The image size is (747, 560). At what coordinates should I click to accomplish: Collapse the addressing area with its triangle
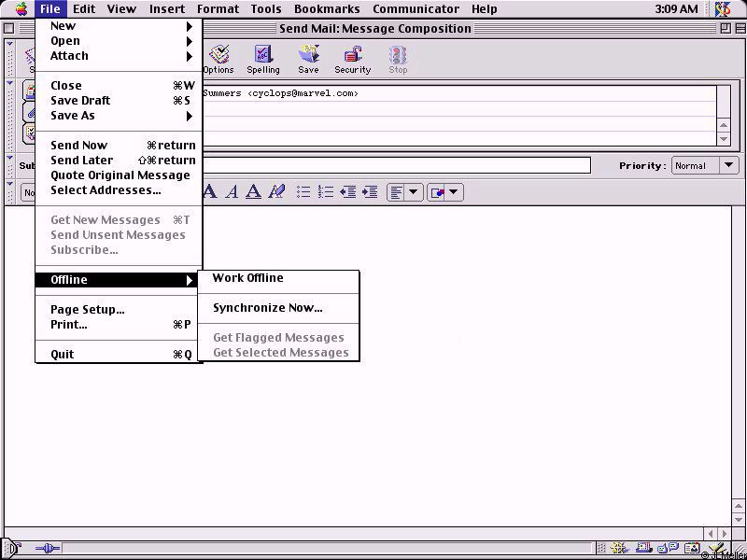[9, 83]
